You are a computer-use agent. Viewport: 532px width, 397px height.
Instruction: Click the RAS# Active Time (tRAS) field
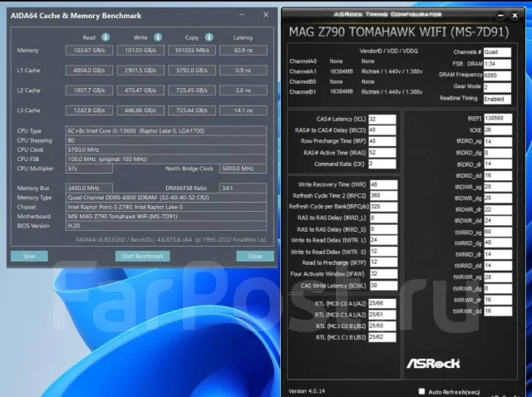tap(382, 153)
